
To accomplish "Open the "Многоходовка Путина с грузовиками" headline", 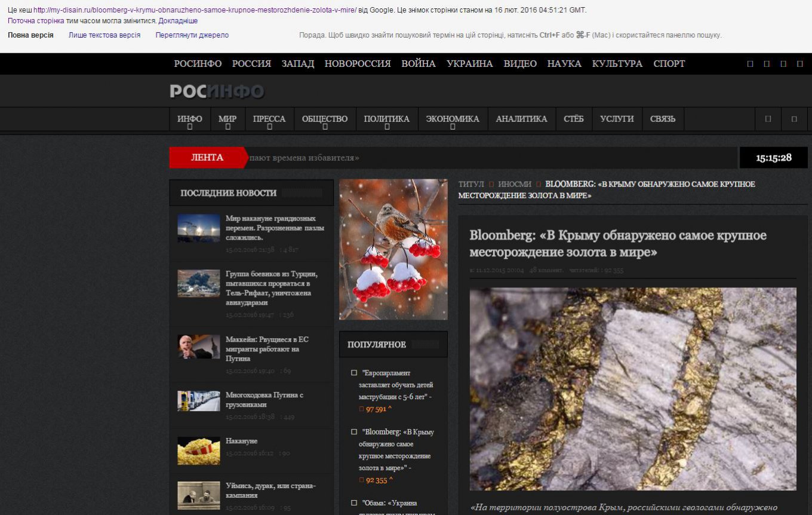I will tap(264, 400).
